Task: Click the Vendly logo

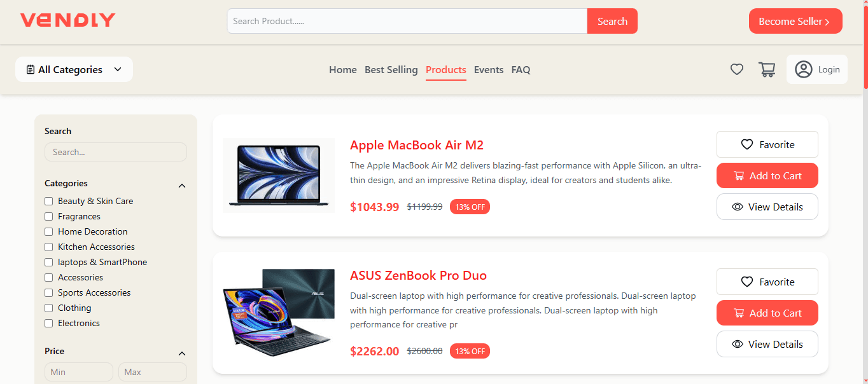Action: (x=67, y=20)
